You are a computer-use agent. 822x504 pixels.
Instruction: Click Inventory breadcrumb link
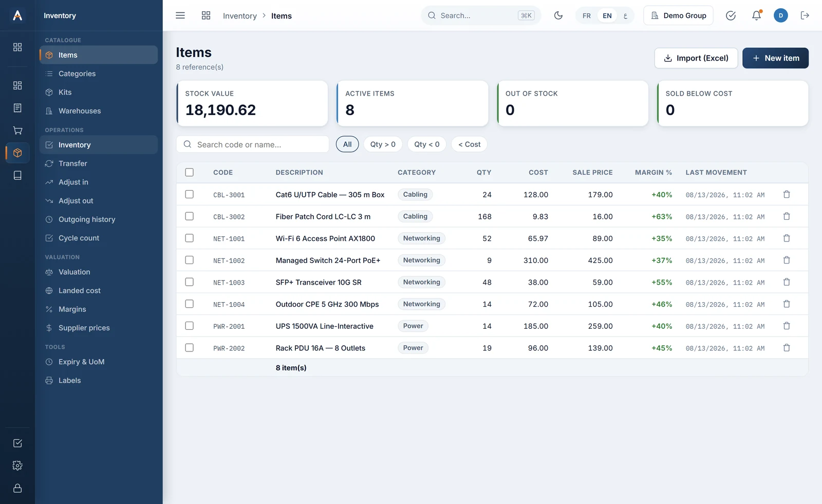[240, 16]
